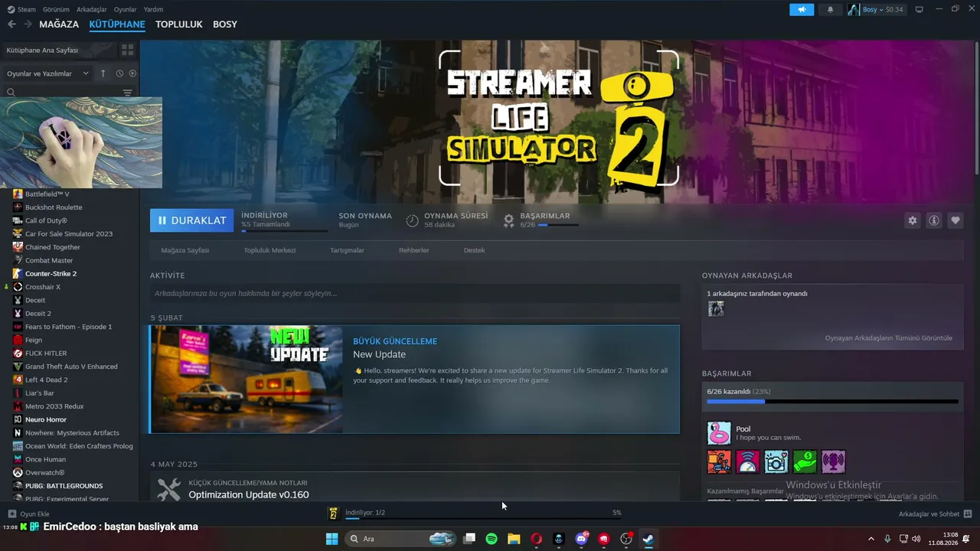The image size is (980, 551).
Task: Switch library to grid collections view
Action: [127, 50]
